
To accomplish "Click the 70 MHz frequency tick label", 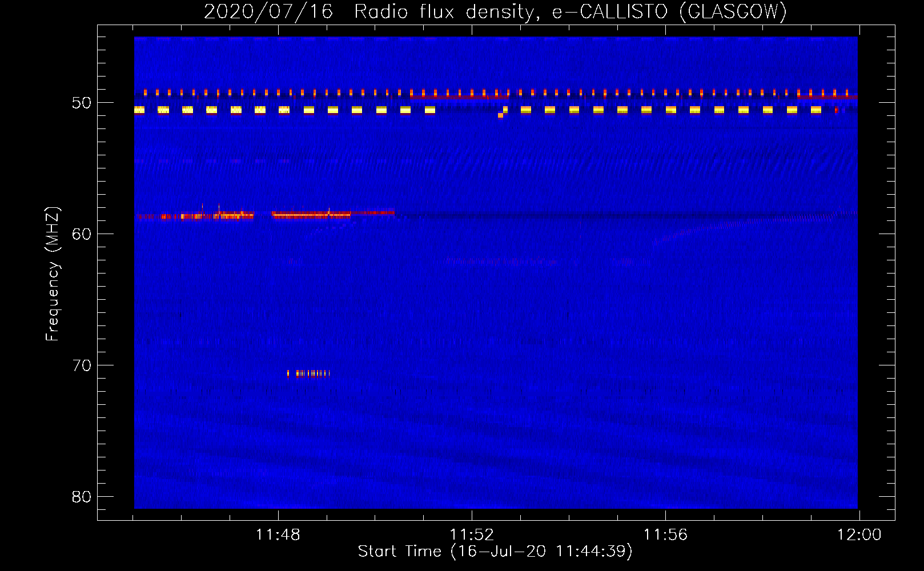I will click(82, 365).
